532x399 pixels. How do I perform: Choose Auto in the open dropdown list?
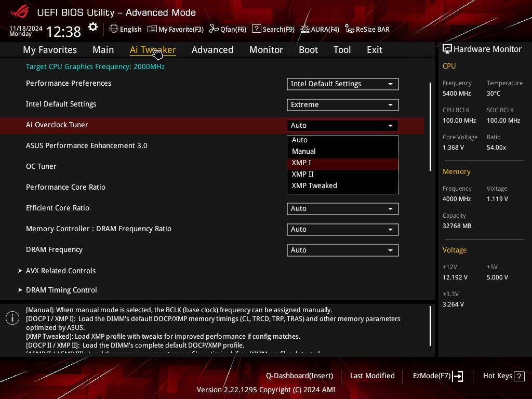click(343, 140)
